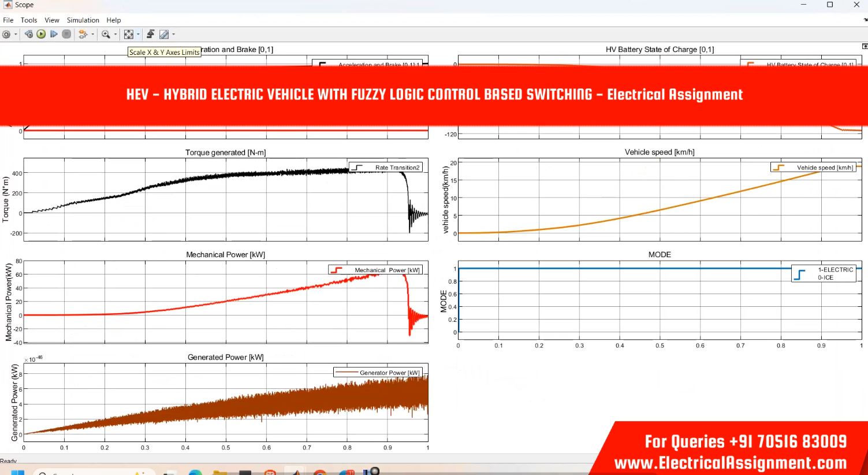Click the Stop simulation button
The image size is (868, 475).
tap(66, 35)
